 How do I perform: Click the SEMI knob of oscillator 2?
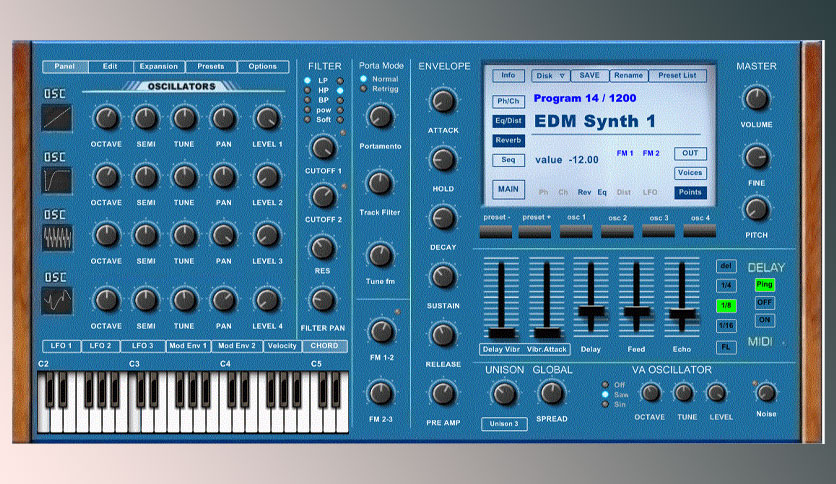click(146, 176)
